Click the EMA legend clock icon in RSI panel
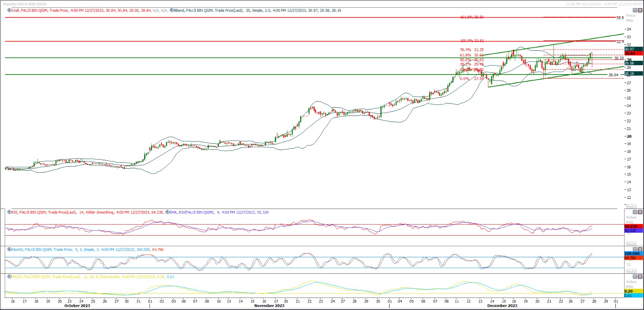The image size is (644, 310). (167, 212)
